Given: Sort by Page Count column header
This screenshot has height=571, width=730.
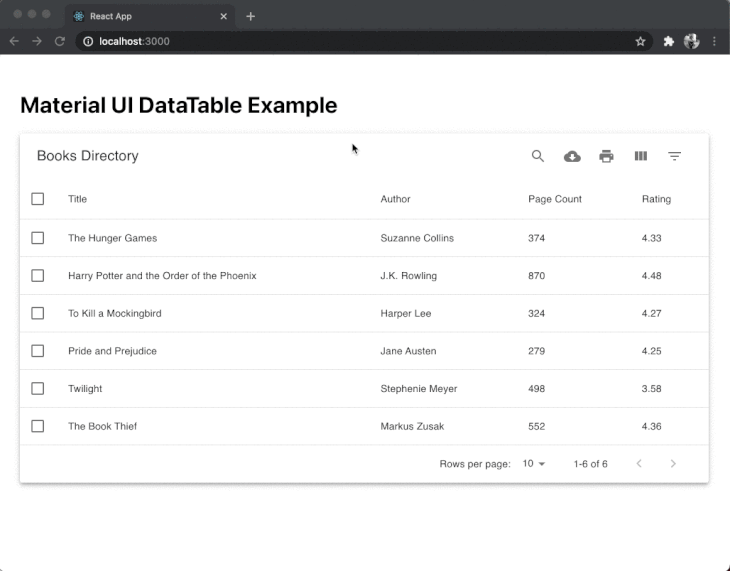Looking at the screenshot, I should point(554,199).
